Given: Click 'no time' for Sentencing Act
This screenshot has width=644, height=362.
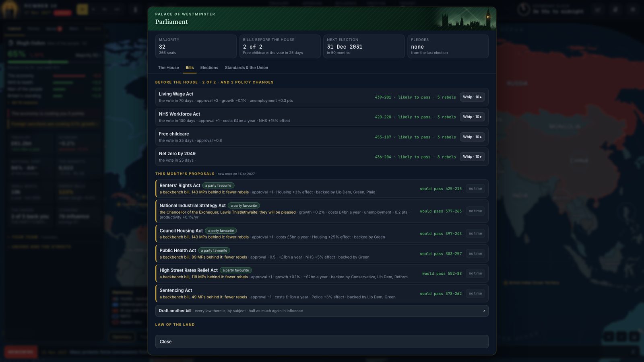Looking at the screenshot, I should (475, 294).
